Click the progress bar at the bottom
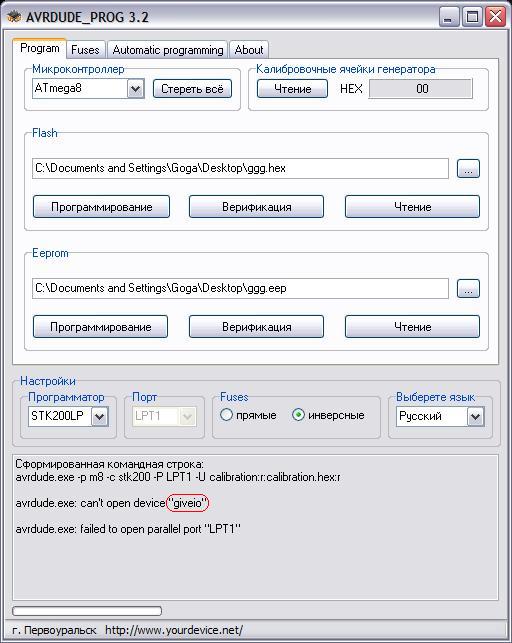512x643 pixels. (x=87, y=611)
